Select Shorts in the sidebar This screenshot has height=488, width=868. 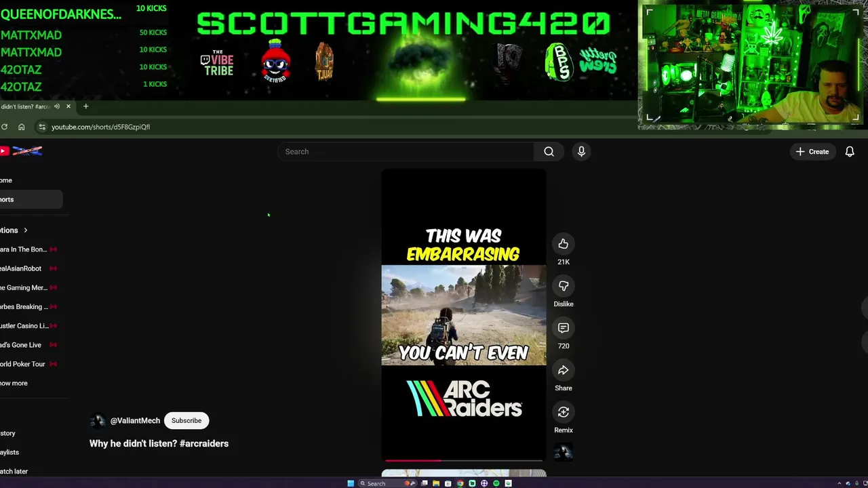[x=31, y=199]
